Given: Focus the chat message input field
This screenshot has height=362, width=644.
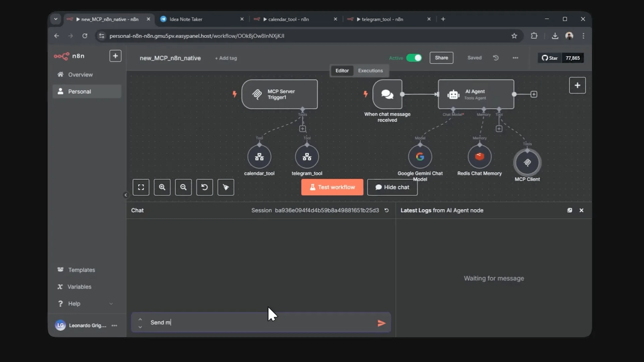Looking at the screenshot, I should tap(261, 322).
